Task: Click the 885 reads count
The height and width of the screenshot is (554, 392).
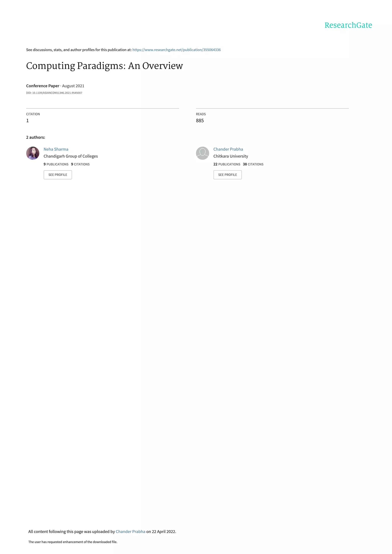Action: point(200,121)
